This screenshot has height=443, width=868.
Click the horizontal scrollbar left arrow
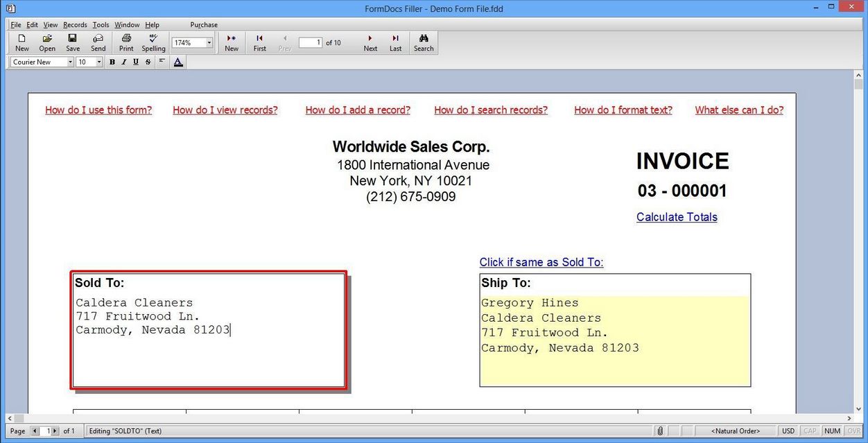coord(10,419)
